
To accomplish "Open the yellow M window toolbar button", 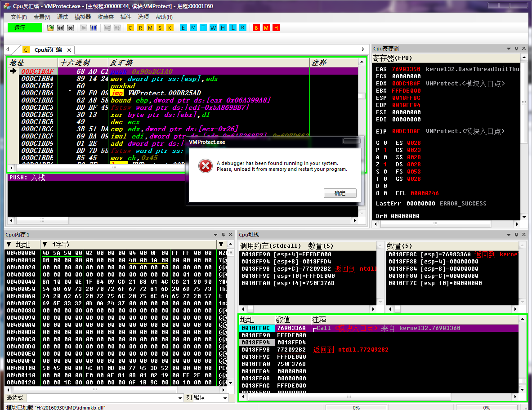I will click(x=150, y=28).
